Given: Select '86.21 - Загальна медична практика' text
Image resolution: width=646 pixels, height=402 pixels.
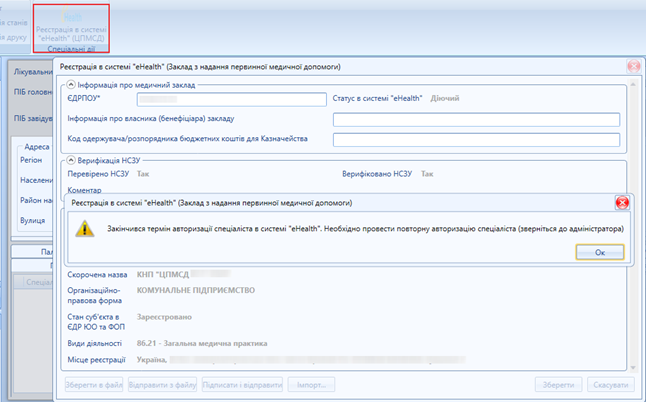Looking at the screenshot, I should pyautogui.click(x=202, y=343).
